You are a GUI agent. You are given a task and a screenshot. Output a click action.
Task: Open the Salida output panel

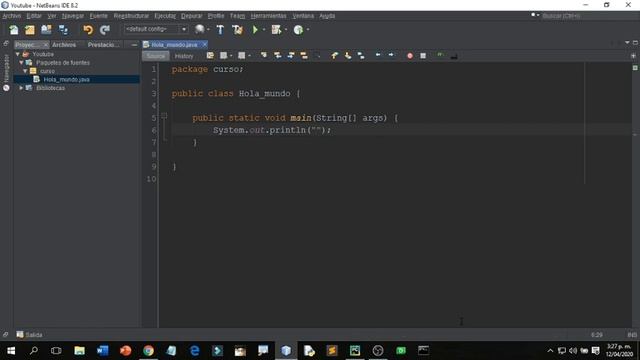[29, 335]
